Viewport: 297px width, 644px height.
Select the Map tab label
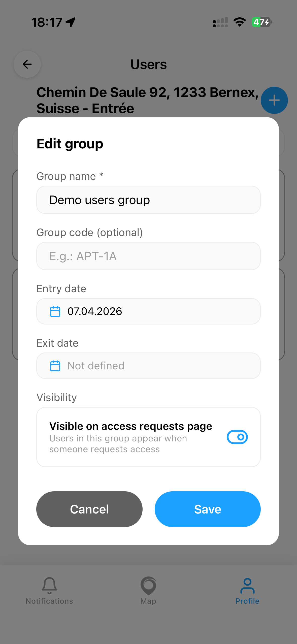tap(148, 601)
